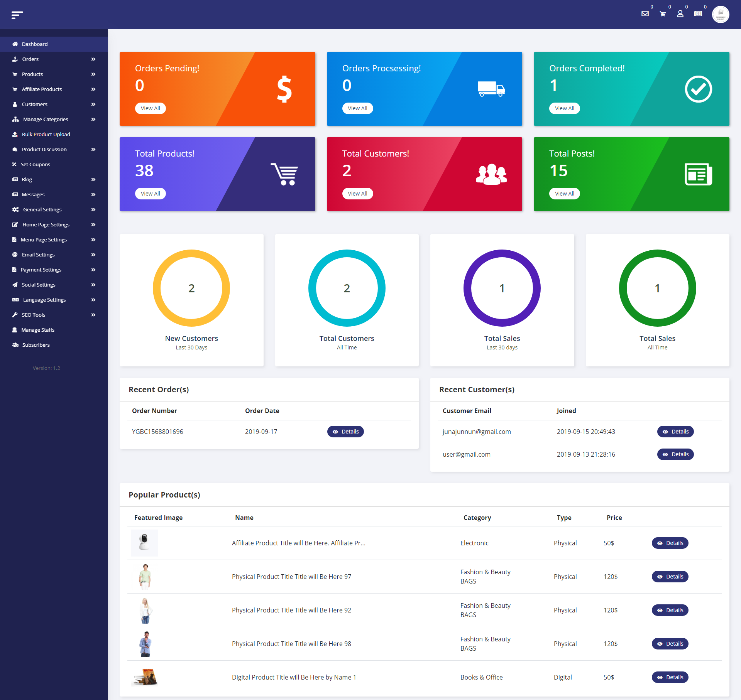The image size is (741, 700).
Task: Open the user icon in header
Action: (x=680, y=14)
